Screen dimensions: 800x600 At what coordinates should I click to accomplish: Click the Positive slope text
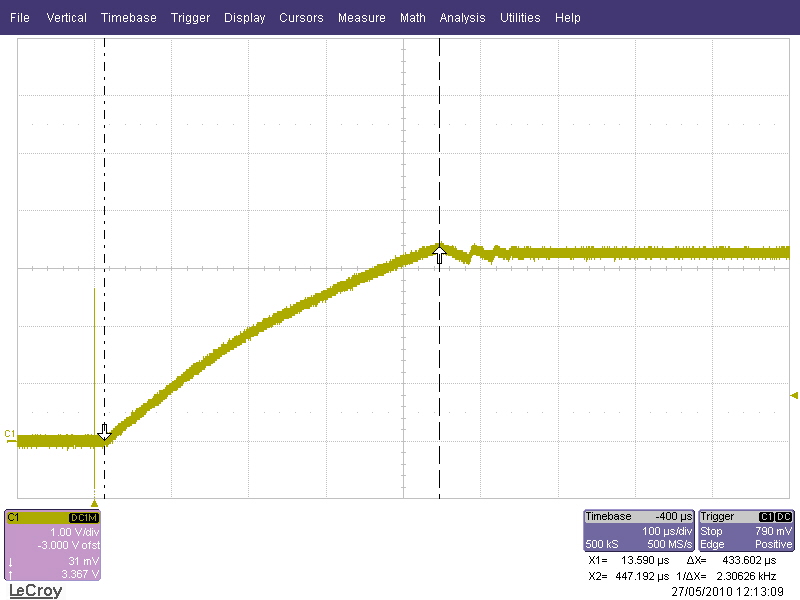pyautogui.click(x=773, y=544)
